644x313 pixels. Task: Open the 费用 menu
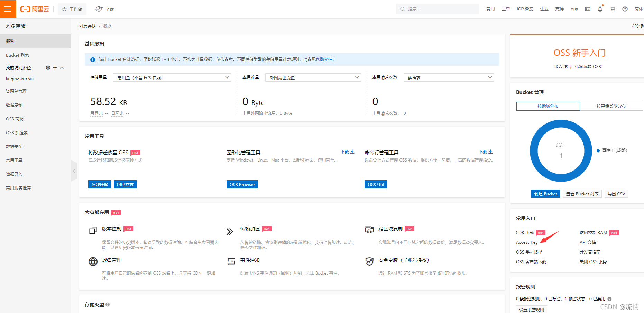(490, 9)
